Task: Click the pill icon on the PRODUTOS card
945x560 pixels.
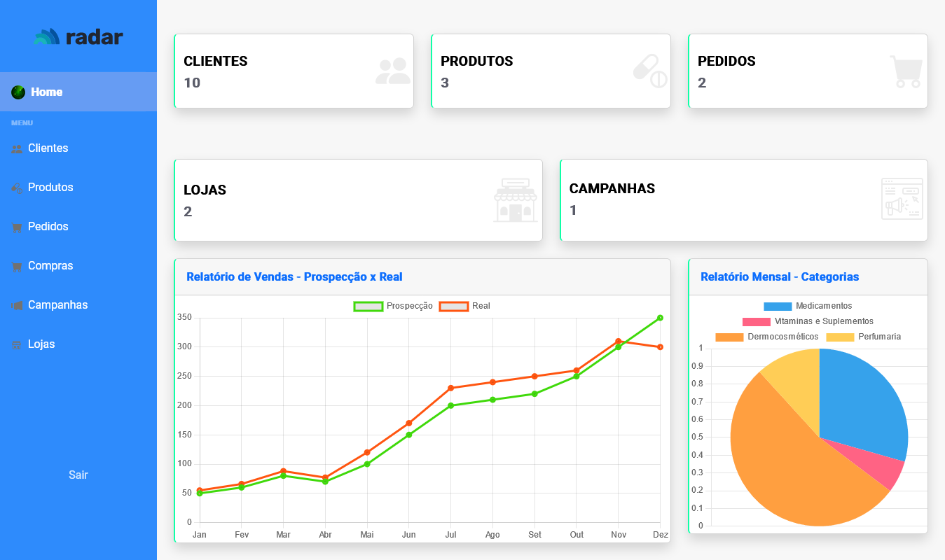Action: (x=650, y=70)
